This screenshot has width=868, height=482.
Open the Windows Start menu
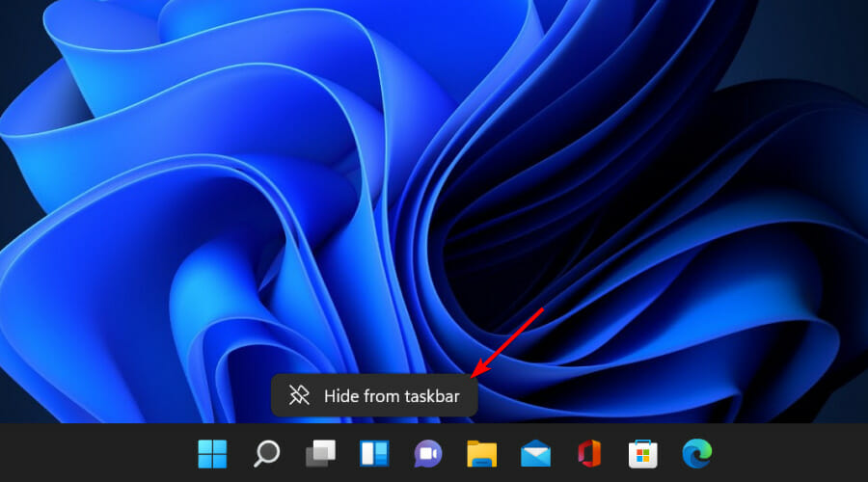(x=212, y=454)
